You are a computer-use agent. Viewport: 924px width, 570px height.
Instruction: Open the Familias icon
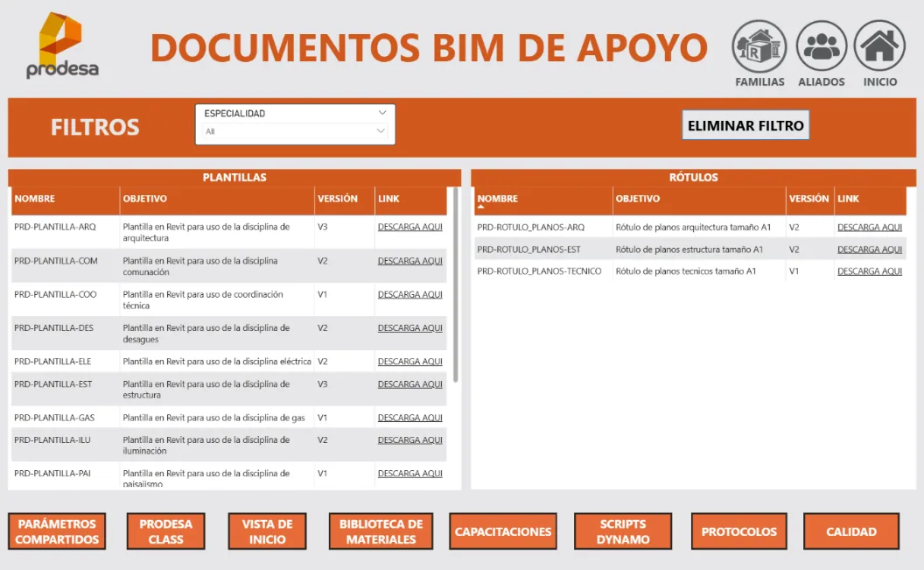pyautogui.click(x=759, y=46)
